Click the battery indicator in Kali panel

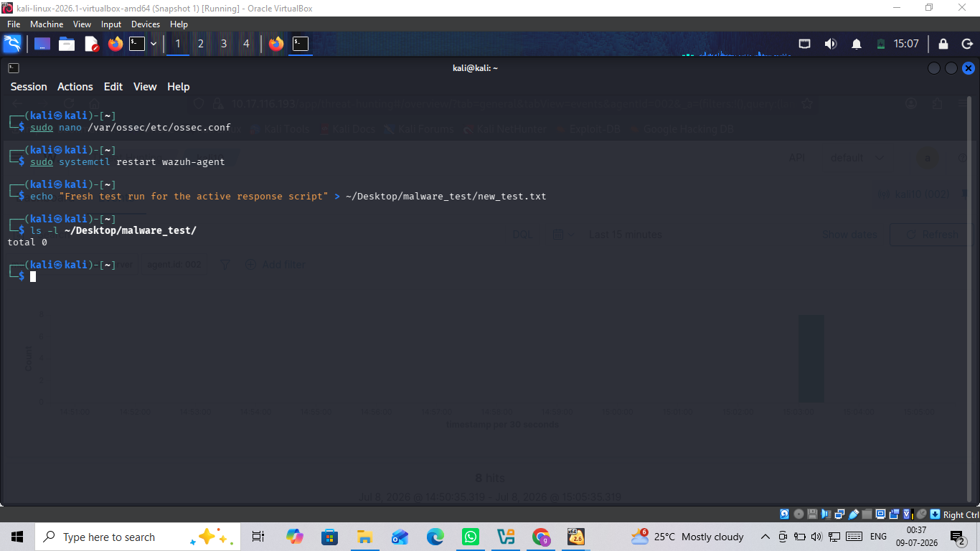(881, 44)
